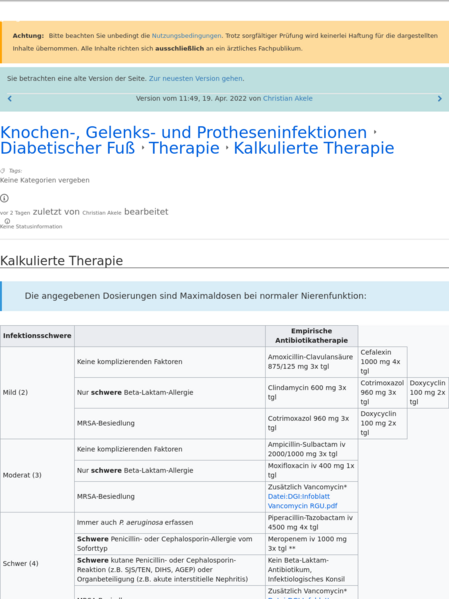449x599 pixels.
Task: Click Cefalexin 1000 mg 4x tgl cell
Action: point(383,362)
